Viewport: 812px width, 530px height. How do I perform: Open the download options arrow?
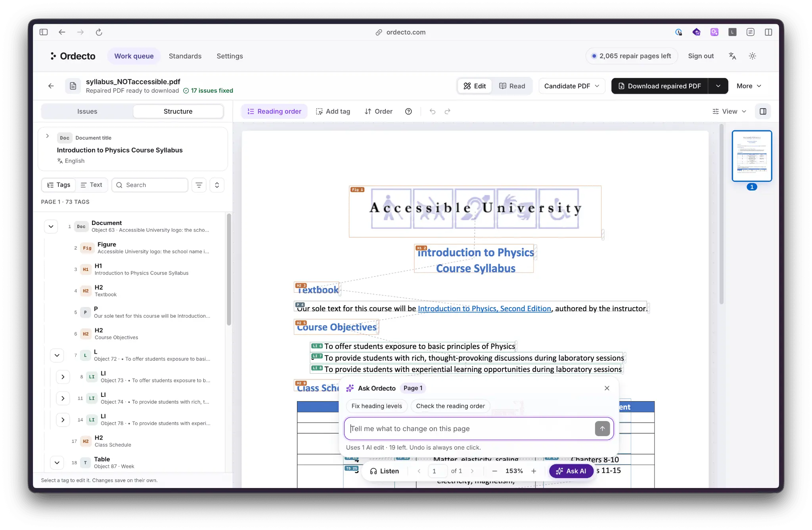(718, 86)
